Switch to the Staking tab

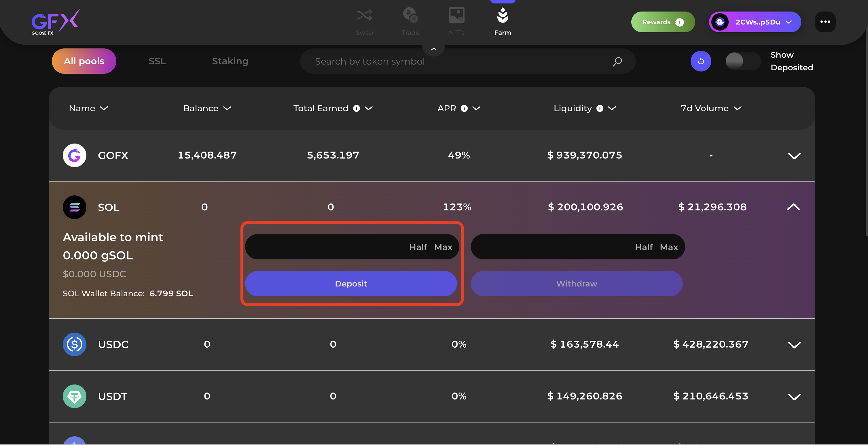tap(230, 61)
